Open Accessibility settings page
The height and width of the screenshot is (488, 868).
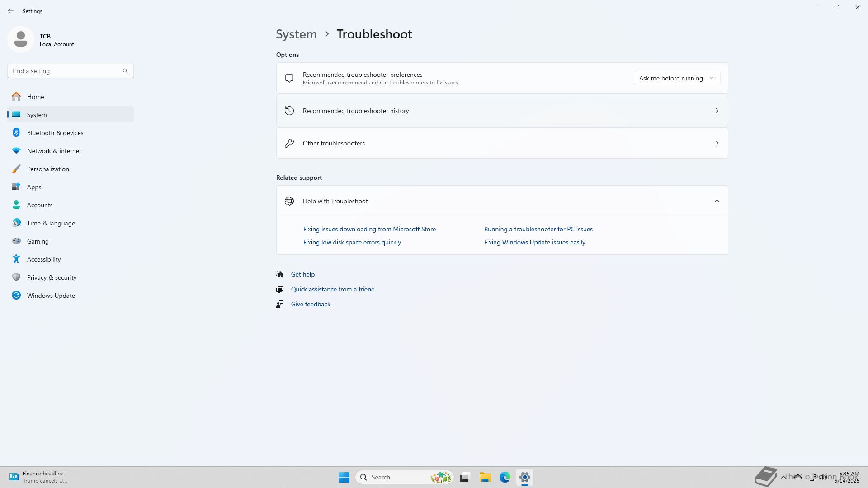(x=44, y=259)
